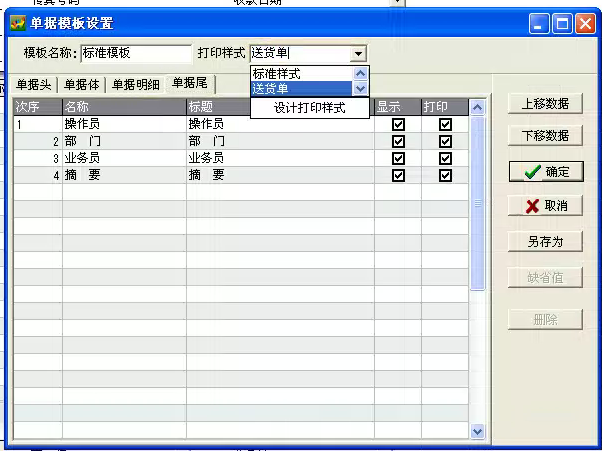602x451 pixels.
Task: Toggle 打印 checkbox for 业务员 row
Action: point(445,159)
